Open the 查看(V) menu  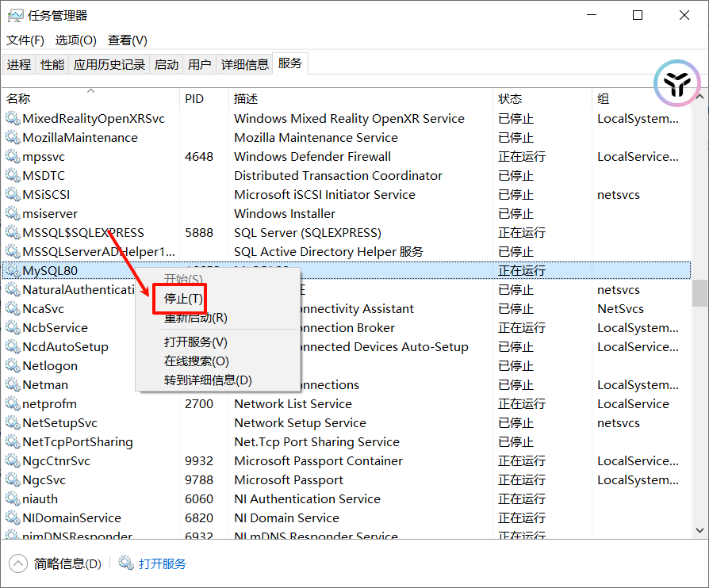click(128, 40)
